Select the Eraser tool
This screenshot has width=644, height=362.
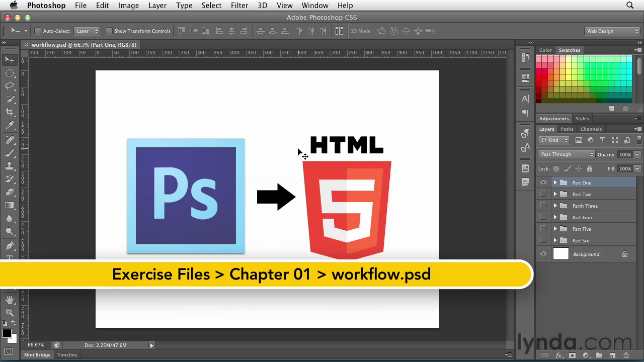coord(10,192)
